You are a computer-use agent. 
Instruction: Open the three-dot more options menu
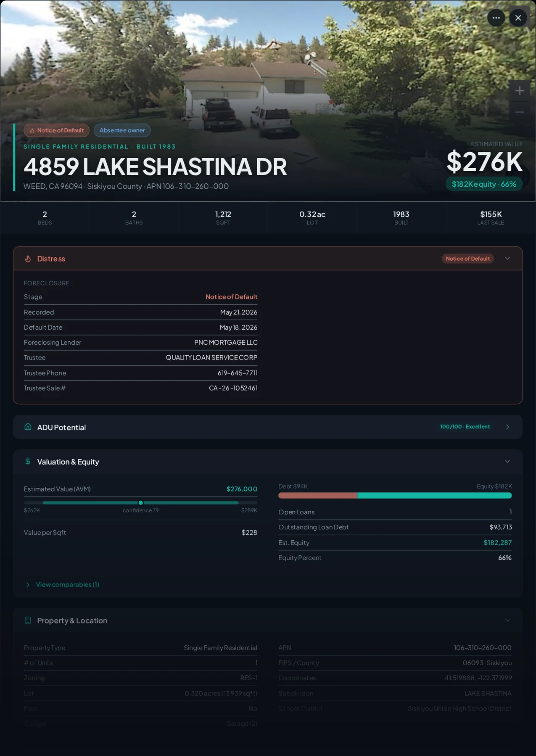[x=496, y=18]
